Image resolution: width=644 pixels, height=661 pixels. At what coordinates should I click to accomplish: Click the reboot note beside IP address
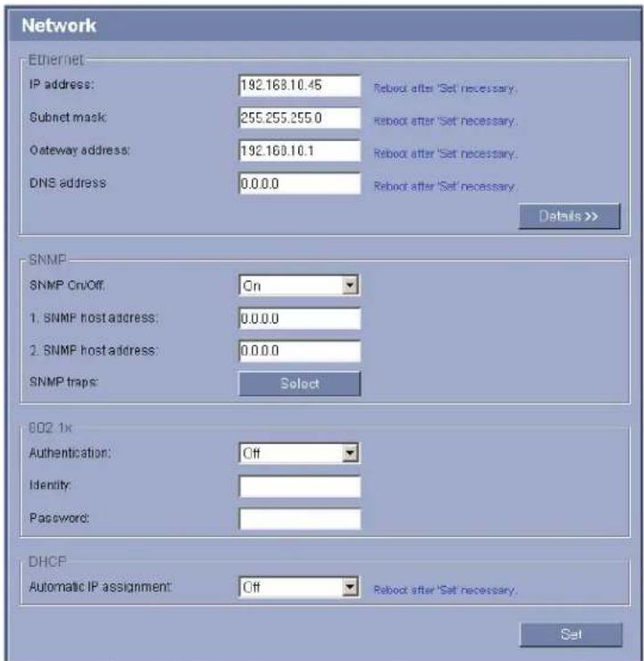[446, 88]
